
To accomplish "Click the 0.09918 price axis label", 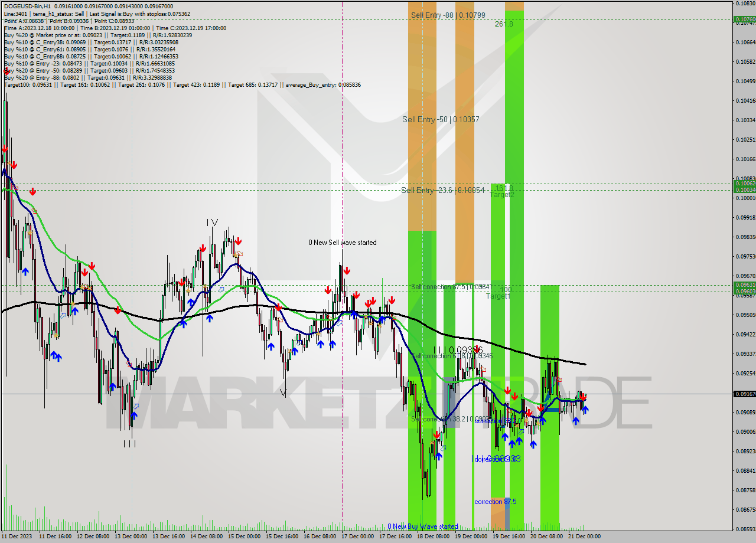I will click(x=746, y=217).
